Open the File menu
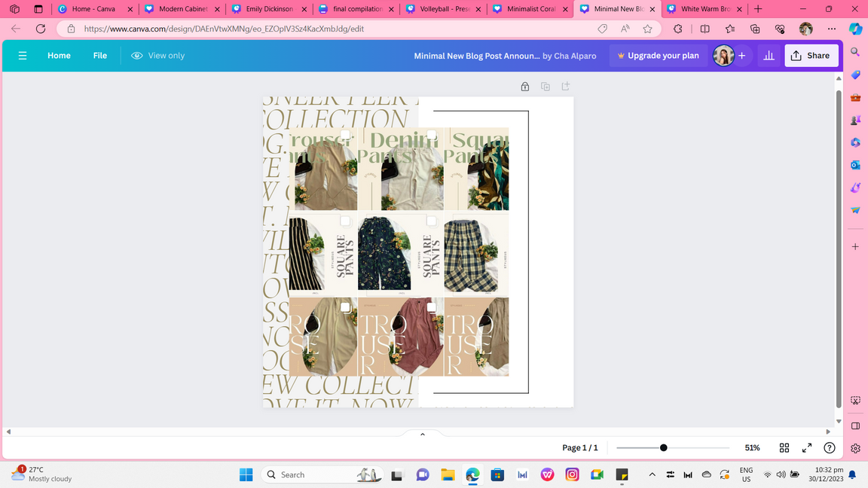868x488 pixels. point(100,56)
